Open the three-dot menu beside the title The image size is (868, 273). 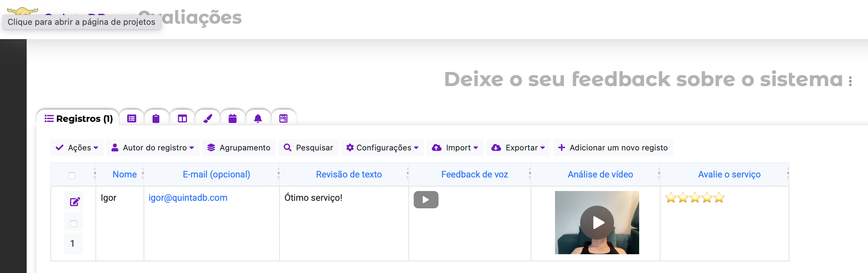click(850, 81)
